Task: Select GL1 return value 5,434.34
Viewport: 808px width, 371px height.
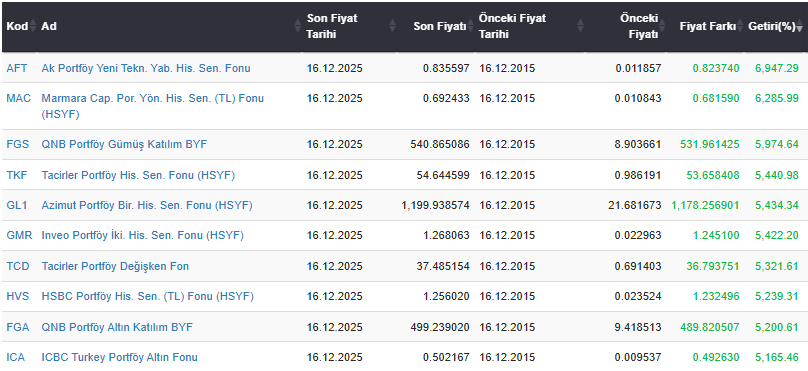Action: 777,205
